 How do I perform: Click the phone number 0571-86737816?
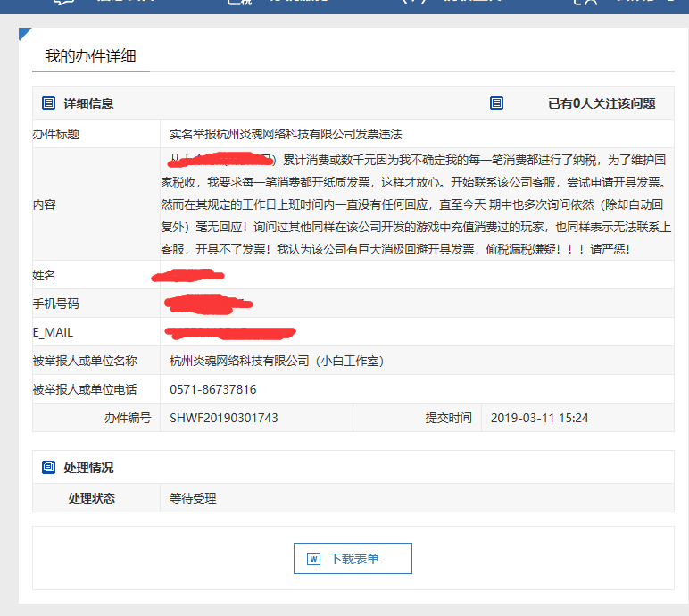tap(213, 389)
